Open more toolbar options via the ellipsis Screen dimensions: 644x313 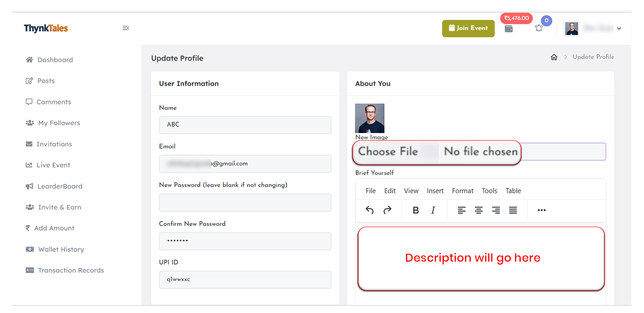point(541,210)
